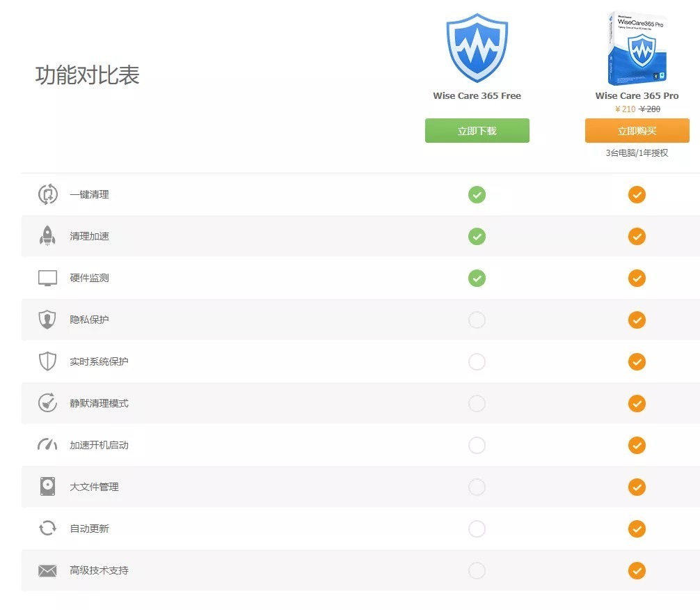Click the 静默清理模式 brush icon

pos(47,403)
